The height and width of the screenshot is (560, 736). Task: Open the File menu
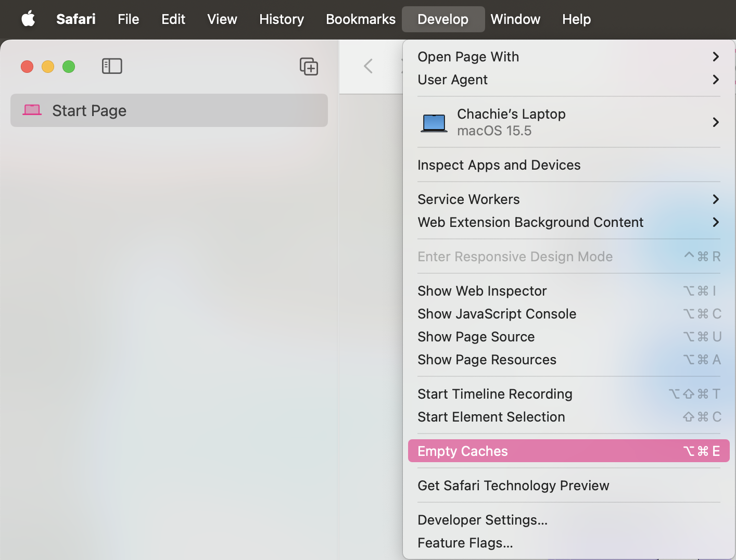[129, 19]
